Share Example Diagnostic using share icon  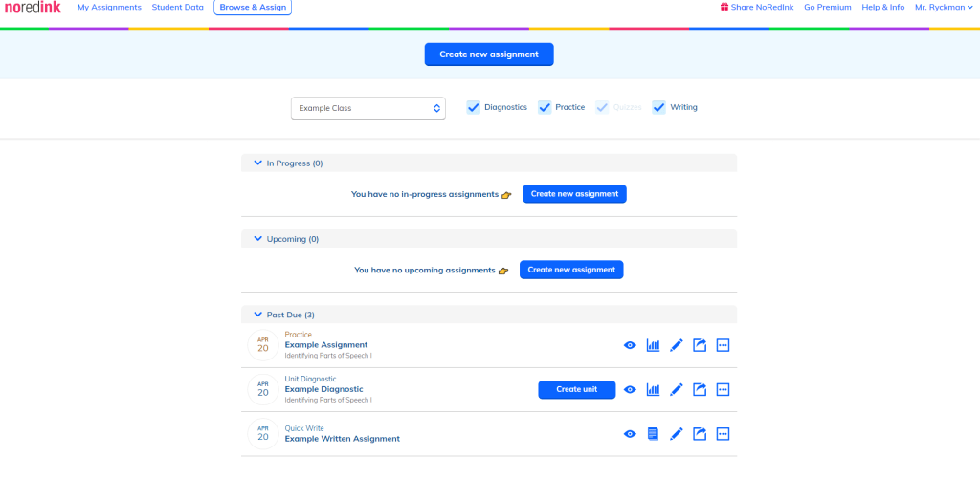pos(700,389)
